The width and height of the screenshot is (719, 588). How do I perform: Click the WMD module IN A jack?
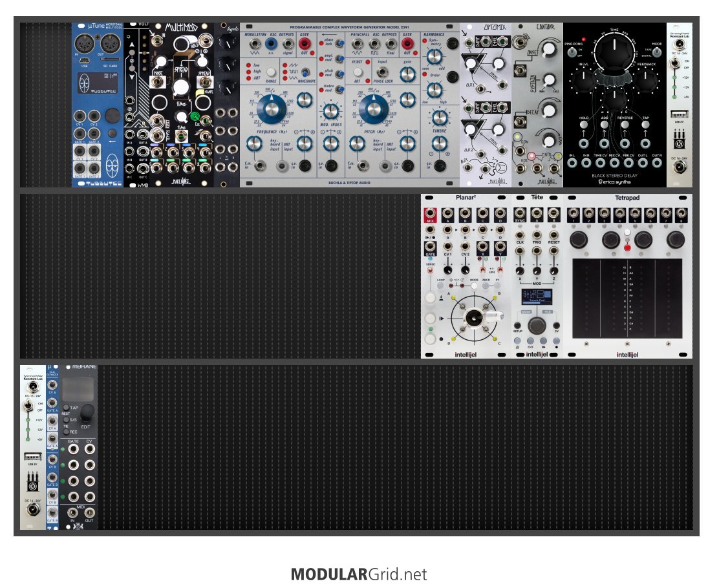(130, 134)
